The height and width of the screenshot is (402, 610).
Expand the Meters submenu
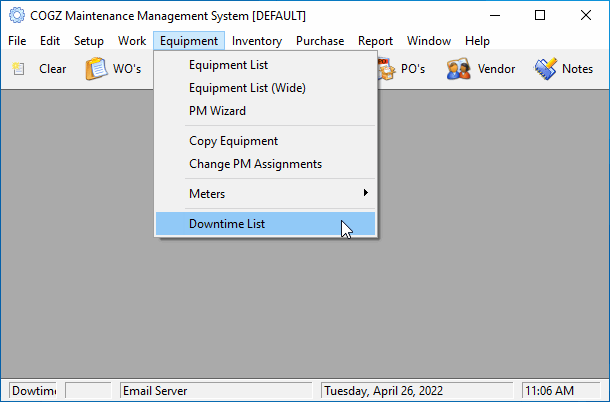point(265,193)
